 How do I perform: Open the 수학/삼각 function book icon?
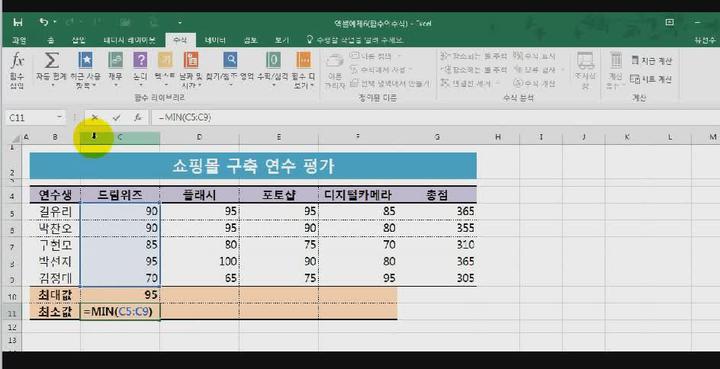click(273, 60)
